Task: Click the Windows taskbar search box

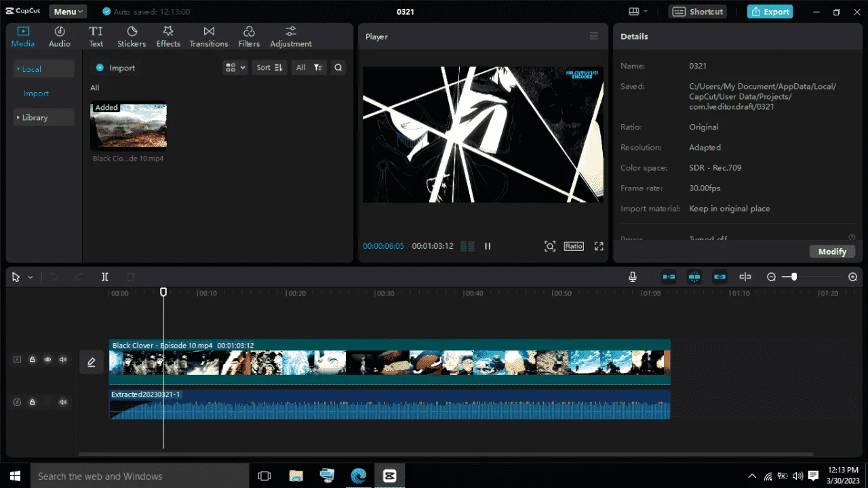Action: pos(139,476)
